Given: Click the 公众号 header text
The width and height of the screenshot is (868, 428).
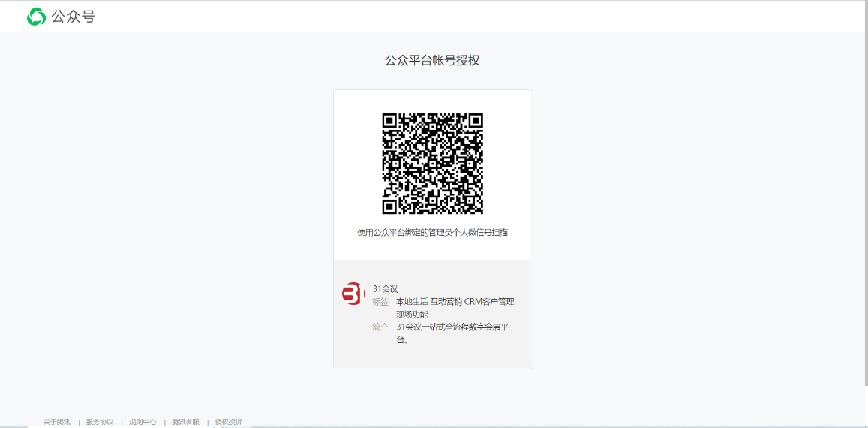Looking at the screenshot, I should (x=73, y=17).
